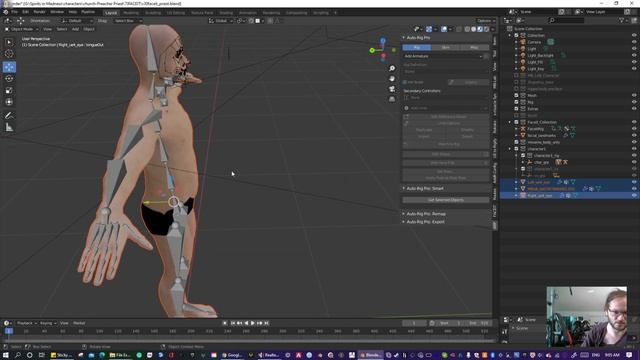Uncheck the Extras collection checkbox
Screen dimensions: 640x360
(516, 109)
